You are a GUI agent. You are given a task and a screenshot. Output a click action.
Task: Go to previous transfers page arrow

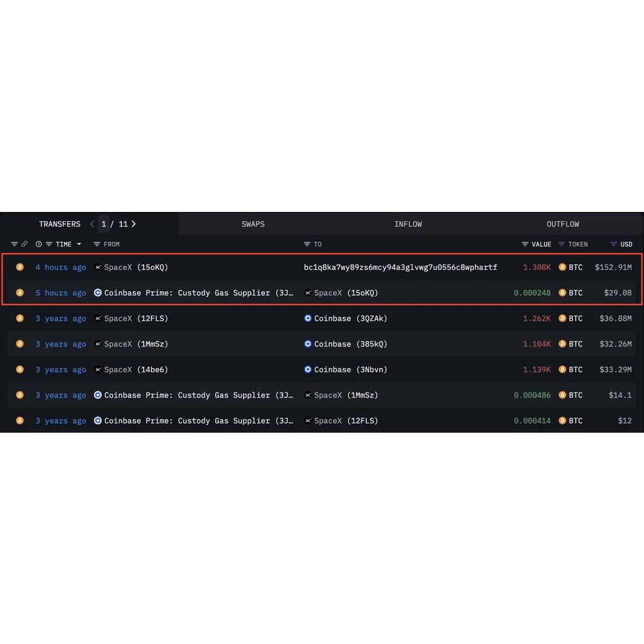pos(92,224)
